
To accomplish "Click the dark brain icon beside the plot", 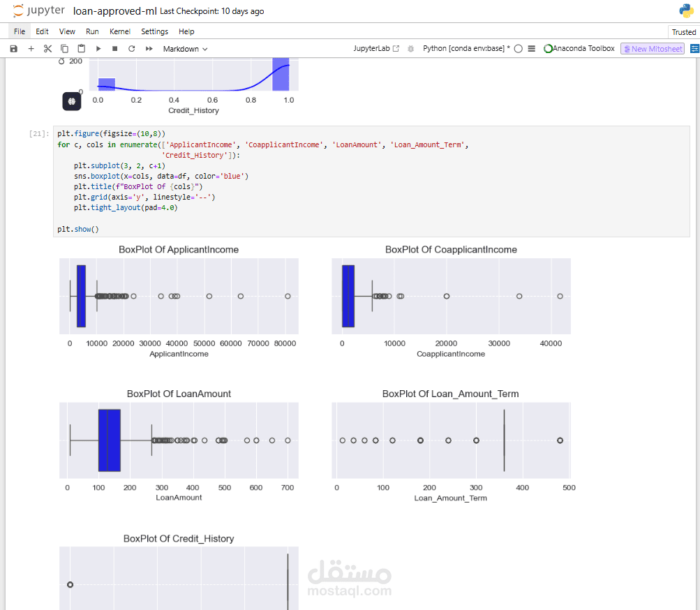I will (x=71, y=101).
